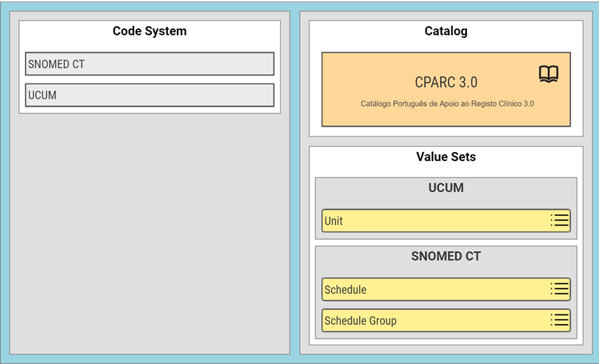The width and height of the screenshot is (599, 364).
Task: Click the list icon on Schedule Group row
Action: point(560,320)
